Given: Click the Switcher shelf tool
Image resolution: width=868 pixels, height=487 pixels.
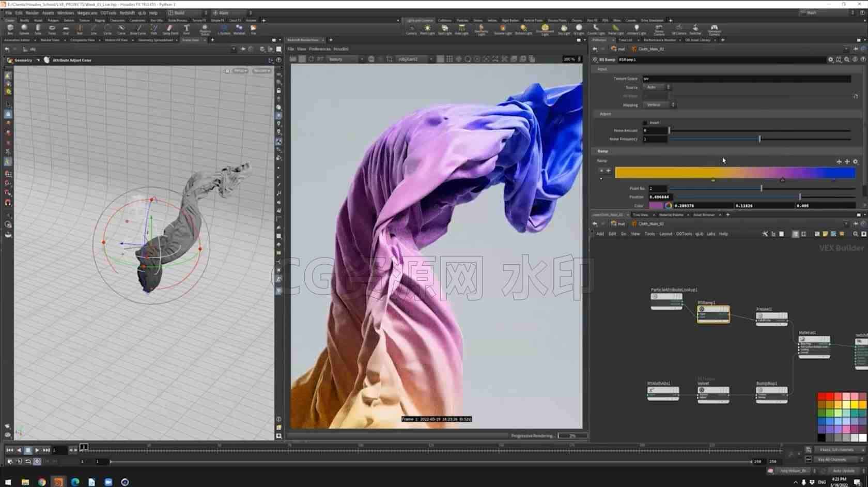Looking at the screenshot, I should [x=695, y=29].
